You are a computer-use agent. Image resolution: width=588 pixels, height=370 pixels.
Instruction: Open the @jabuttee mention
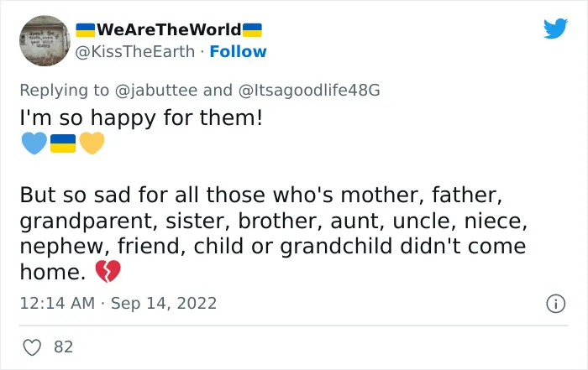156,91
